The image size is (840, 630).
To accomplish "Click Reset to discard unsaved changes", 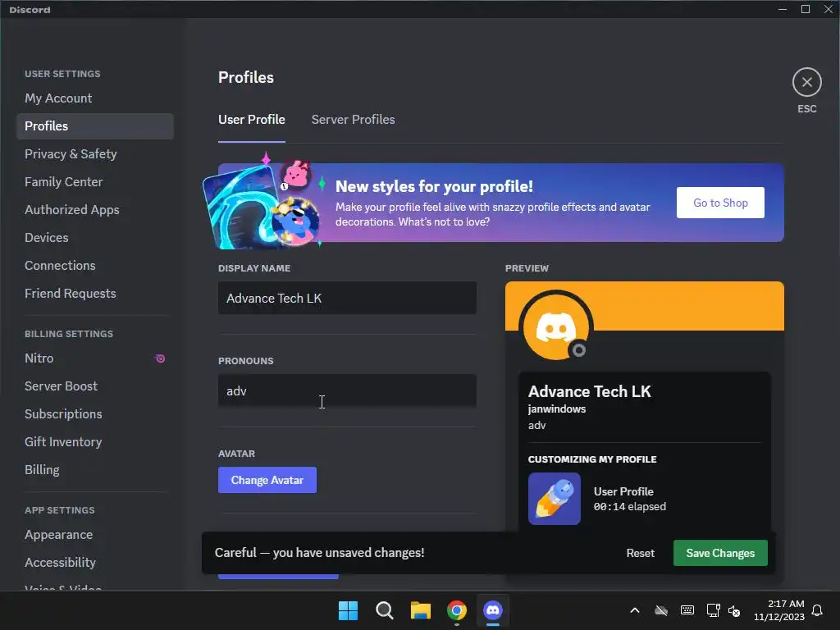I will (640, 553).
